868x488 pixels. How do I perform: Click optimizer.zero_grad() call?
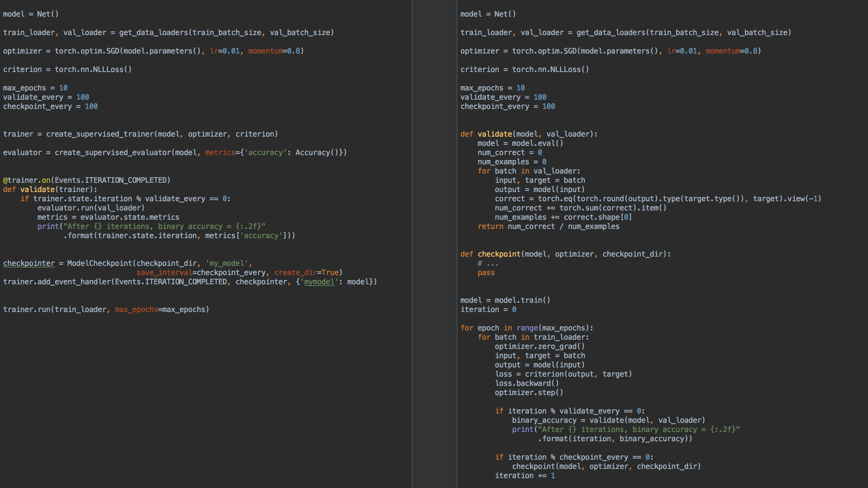pyautogui.click(x=539, y=346)
